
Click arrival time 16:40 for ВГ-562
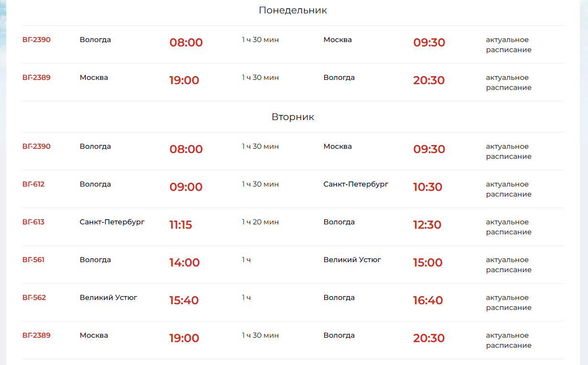[428, 300]
